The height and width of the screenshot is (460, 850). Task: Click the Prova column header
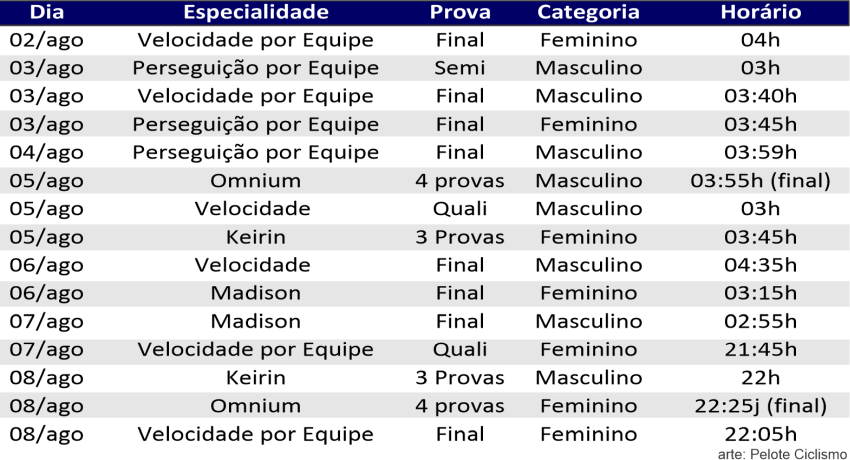[x=460, y=13]
